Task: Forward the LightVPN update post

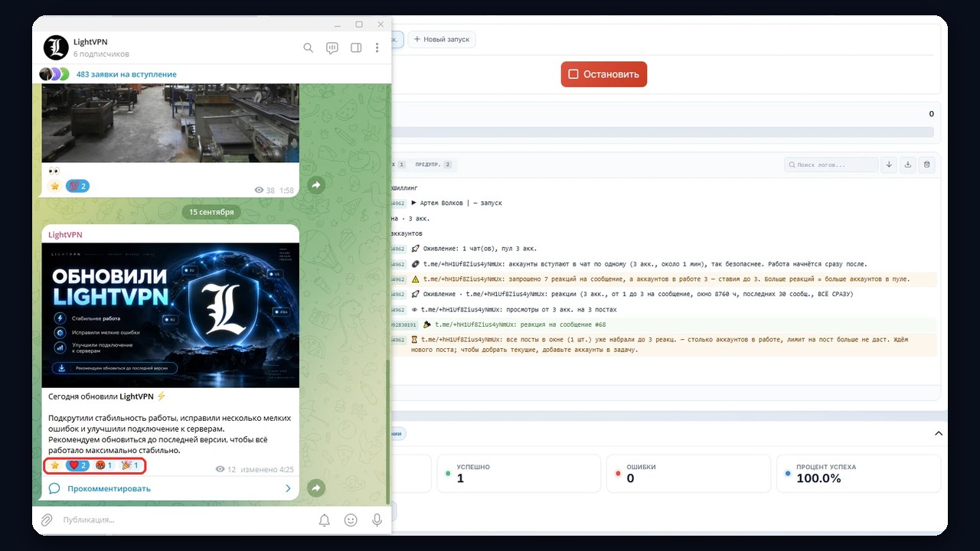Action: tap(316, 487)
